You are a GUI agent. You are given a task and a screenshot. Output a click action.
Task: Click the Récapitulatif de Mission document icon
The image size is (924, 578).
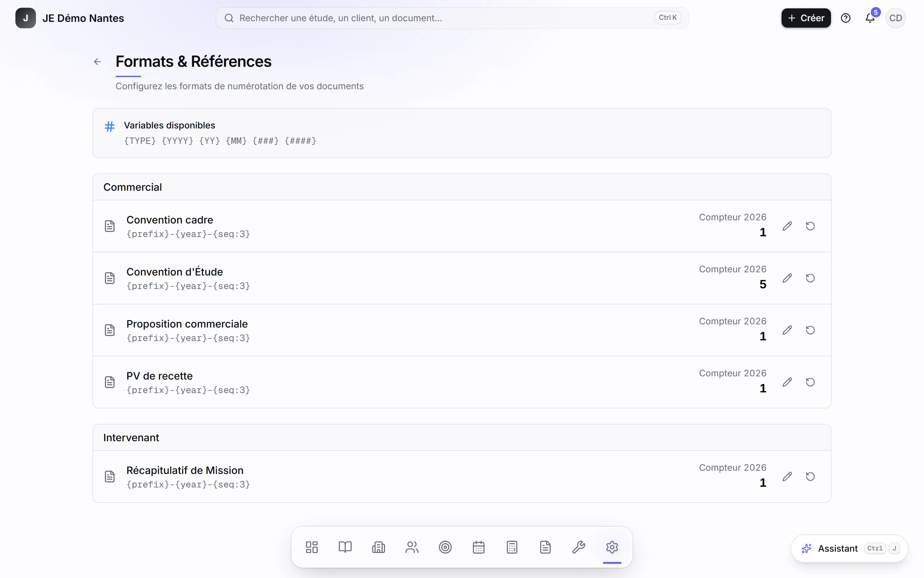(x=110, y=476)
